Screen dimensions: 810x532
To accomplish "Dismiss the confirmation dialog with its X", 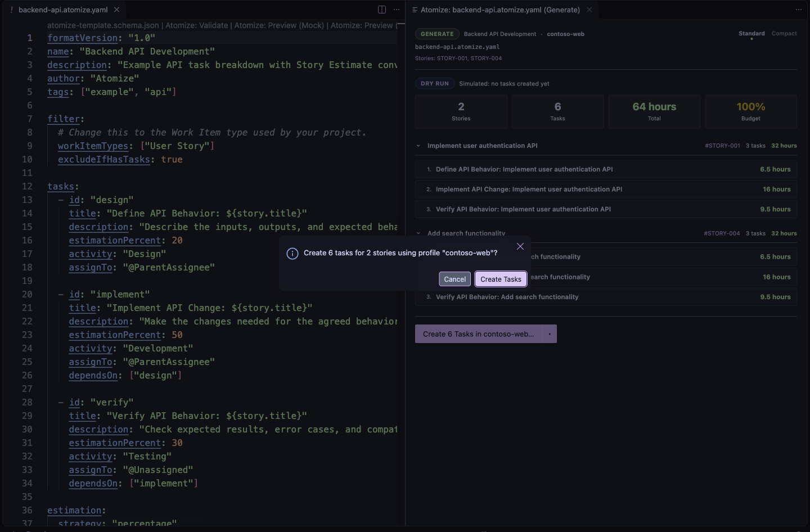I will click(x=520, y=246).
